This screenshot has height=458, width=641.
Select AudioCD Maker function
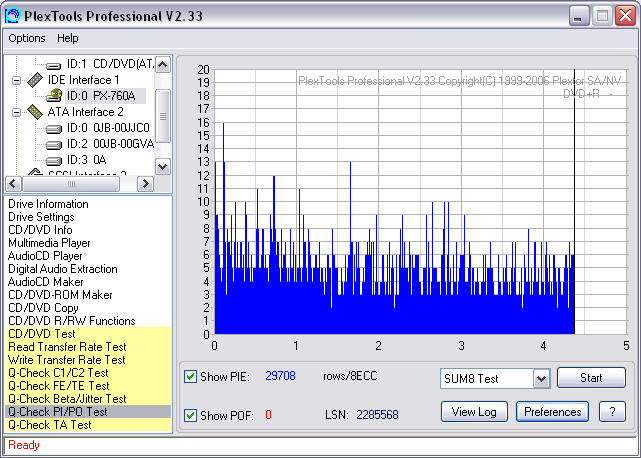pyautogui.click(x=45, y=282)
